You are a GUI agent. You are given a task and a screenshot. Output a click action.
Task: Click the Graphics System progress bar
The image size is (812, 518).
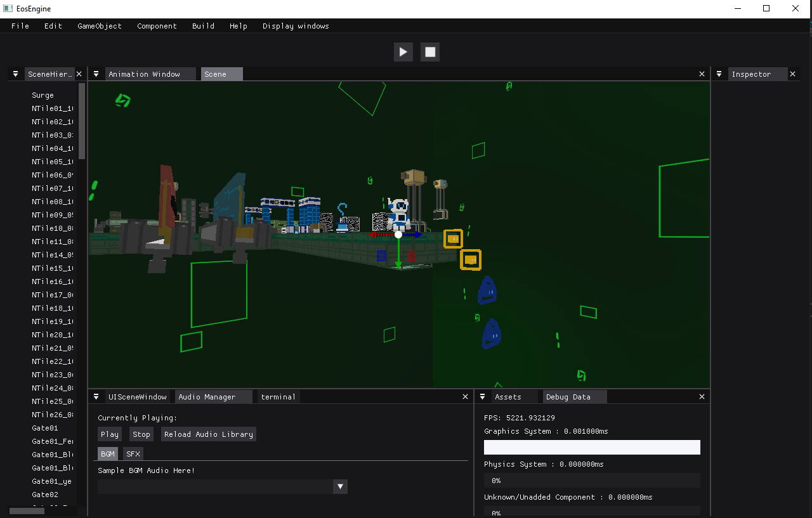point(592,448)
